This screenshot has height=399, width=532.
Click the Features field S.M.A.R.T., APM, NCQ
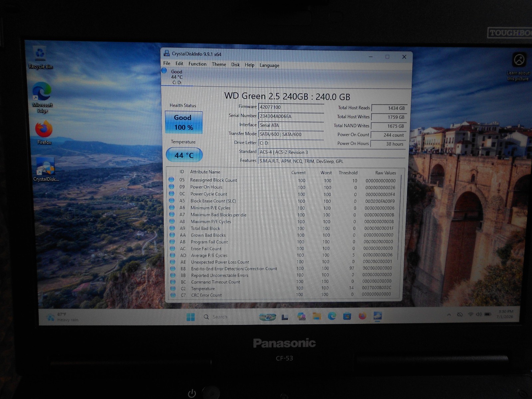click(332, 161)
